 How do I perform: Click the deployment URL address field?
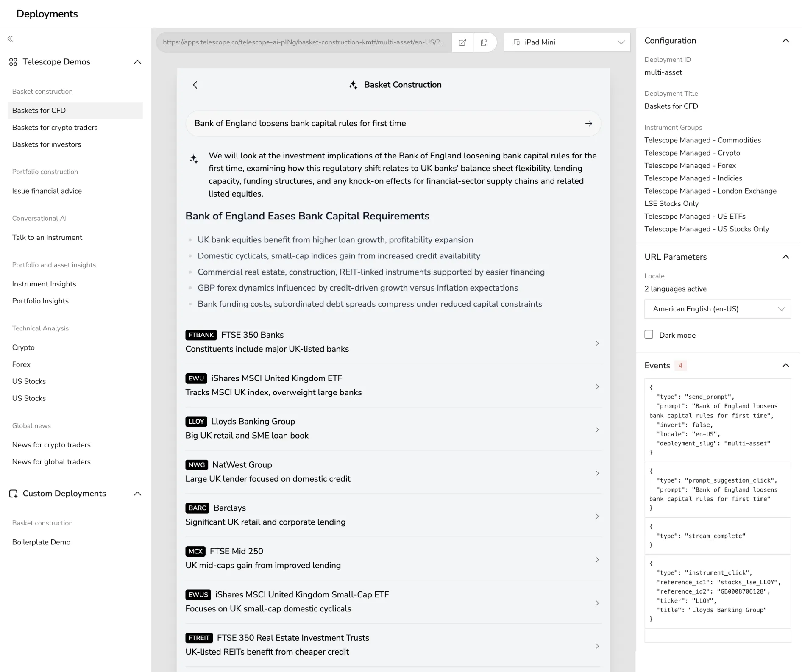tap(302, 42)
